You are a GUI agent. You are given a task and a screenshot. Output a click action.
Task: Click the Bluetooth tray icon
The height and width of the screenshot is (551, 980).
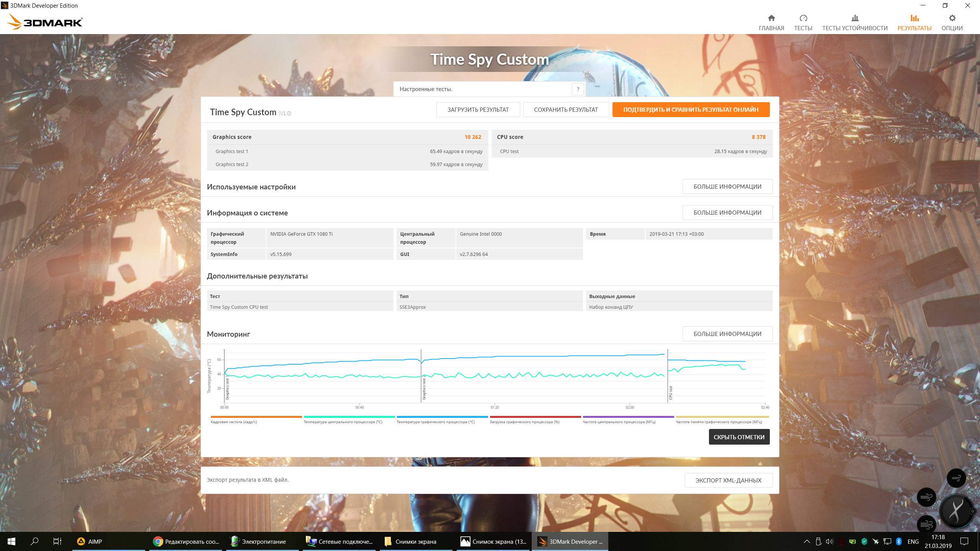898,541
